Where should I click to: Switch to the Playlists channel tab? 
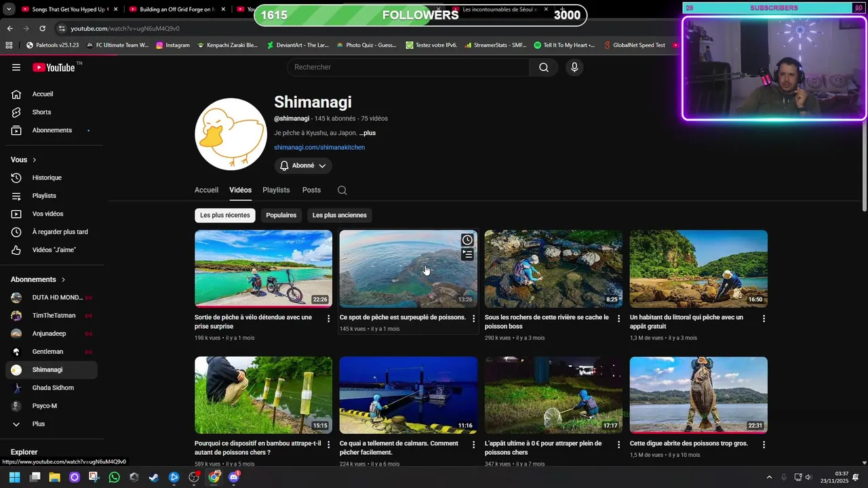coord(276,190)
